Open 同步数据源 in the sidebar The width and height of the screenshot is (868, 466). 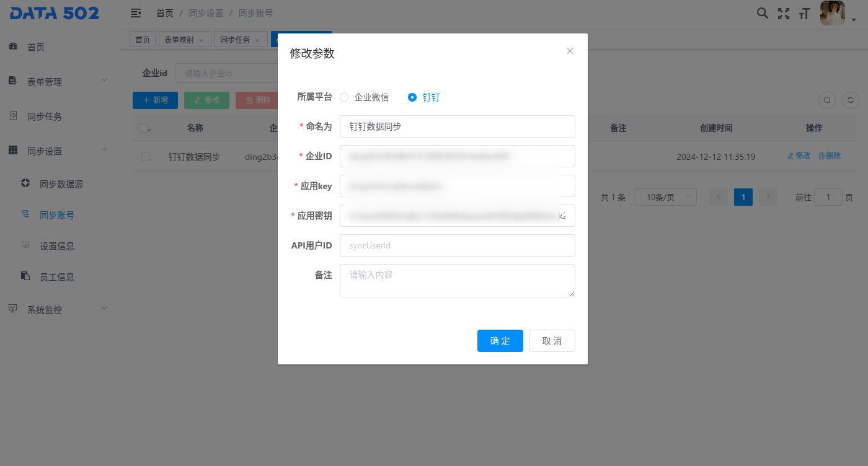tap(61, 184)
